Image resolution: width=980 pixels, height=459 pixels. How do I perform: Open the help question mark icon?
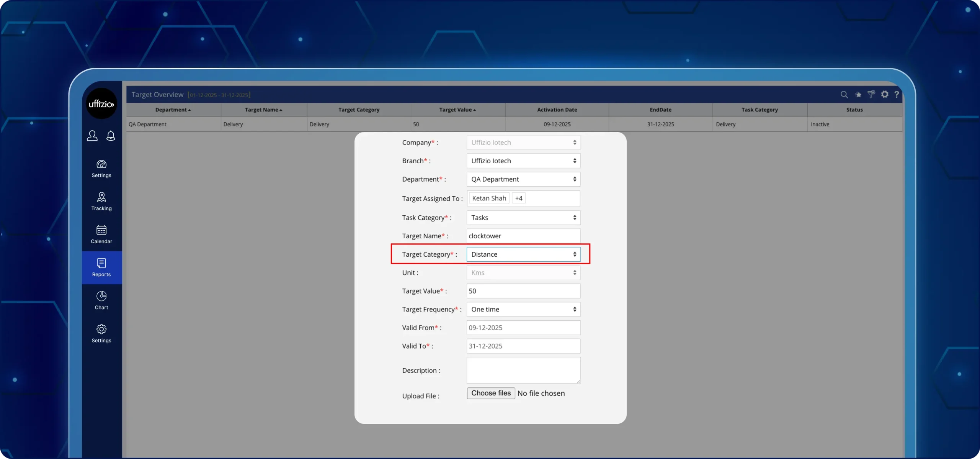tap(897, 94)
